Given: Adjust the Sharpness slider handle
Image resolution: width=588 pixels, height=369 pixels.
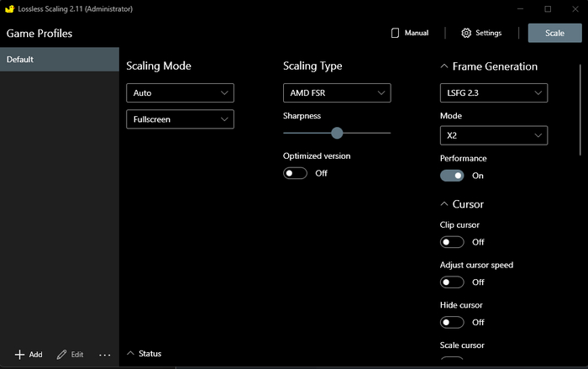Looking at the screenshot, I should click(x=337, y=133).
